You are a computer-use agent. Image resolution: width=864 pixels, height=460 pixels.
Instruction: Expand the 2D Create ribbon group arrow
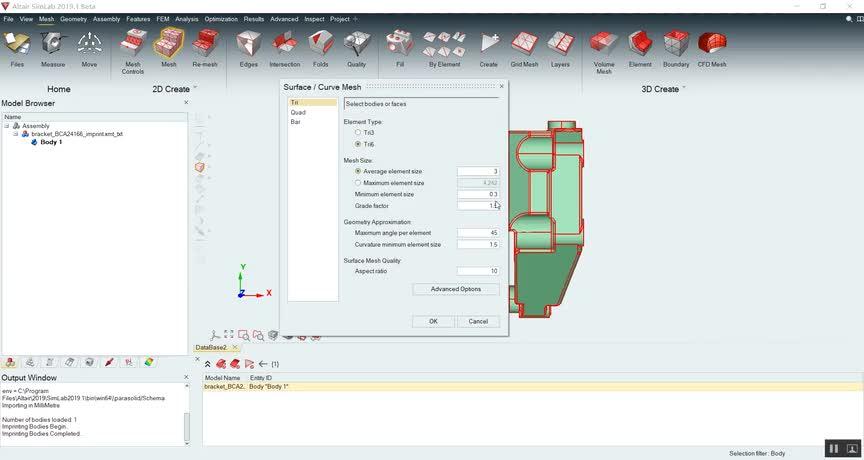[x=195, y=88]
